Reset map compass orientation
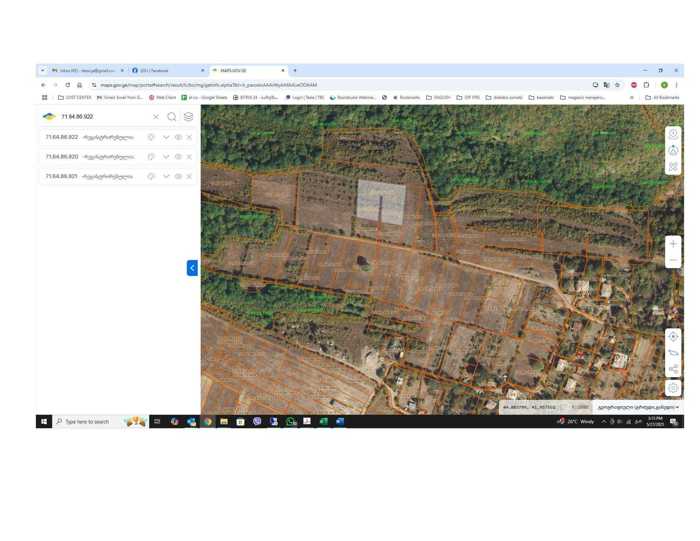Image resolution: width=700 pixels, height=541 pixels. tap(673, 150)
